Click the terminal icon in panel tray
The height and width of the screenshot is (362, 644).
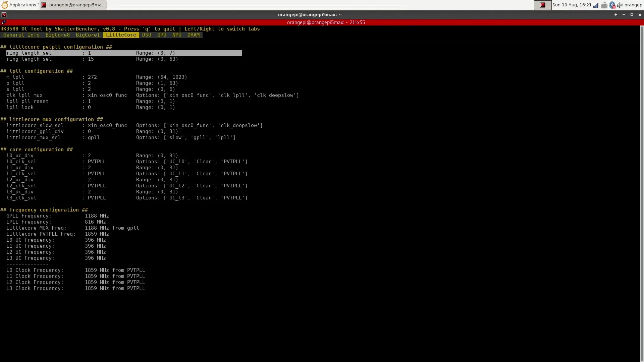542,5
